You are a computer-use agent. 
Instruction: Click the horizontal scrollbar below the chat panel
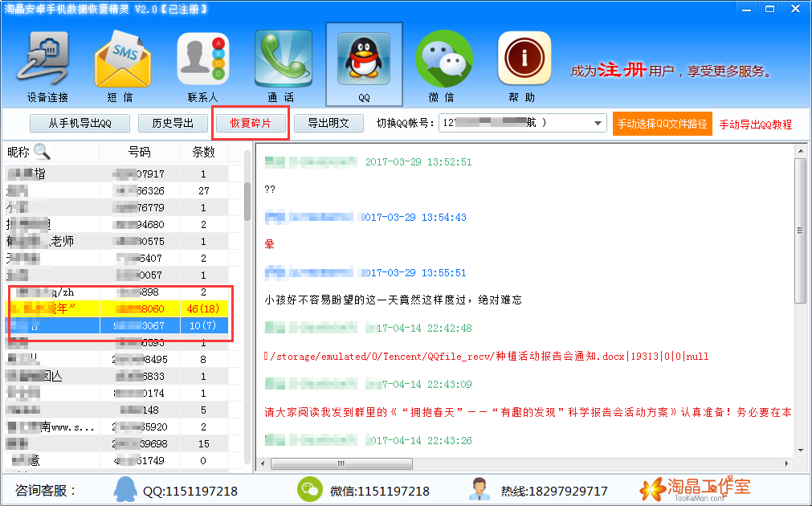341,463
